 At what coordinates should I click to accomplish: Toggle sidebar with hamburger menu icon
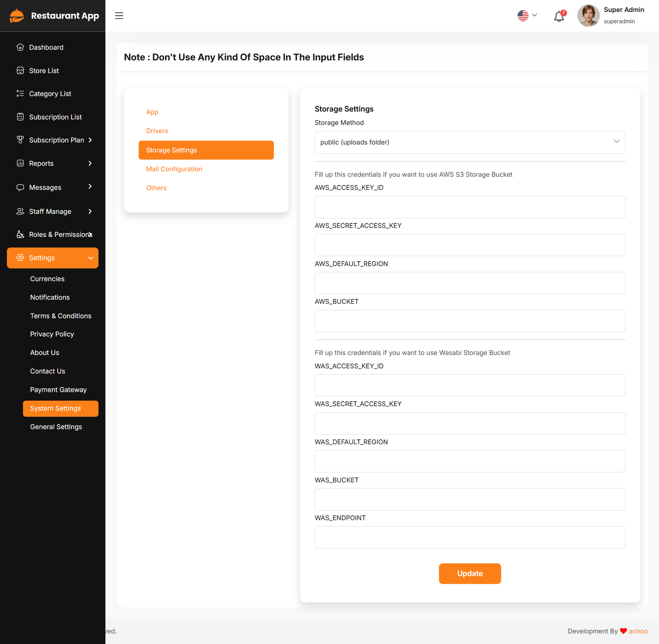[119, 16]
